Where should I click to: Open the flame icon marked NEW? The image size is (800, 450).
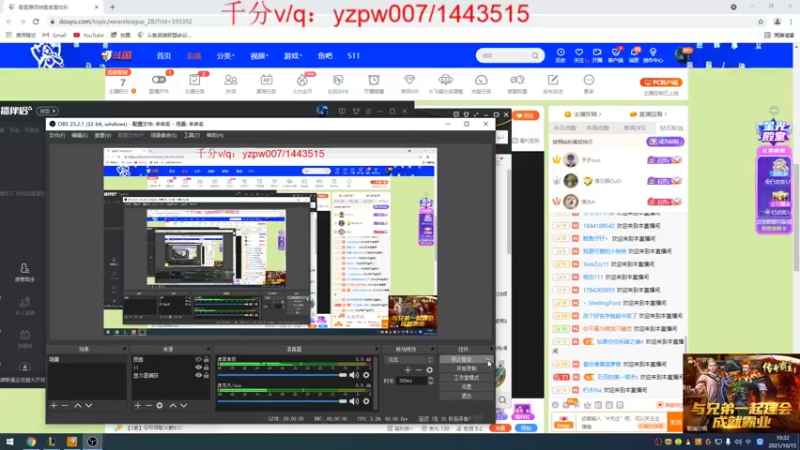tap(302, 80)
